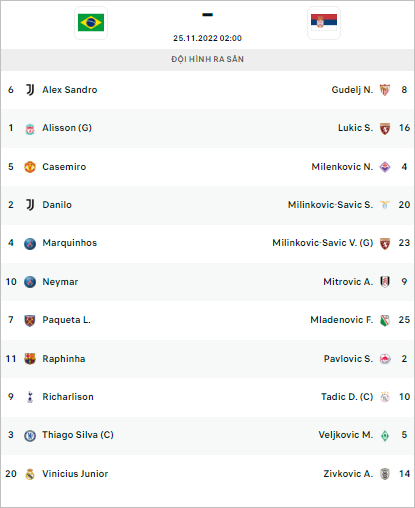This screenshot has height=508, width=415.
Task: Click Juventus logo next to Alex Sandro
Action: click(x=30, y=90)
